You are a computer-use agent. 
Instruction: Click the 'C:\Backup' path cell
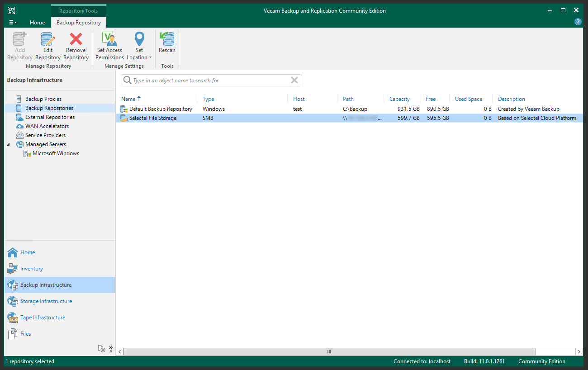(x=355, y=109)
